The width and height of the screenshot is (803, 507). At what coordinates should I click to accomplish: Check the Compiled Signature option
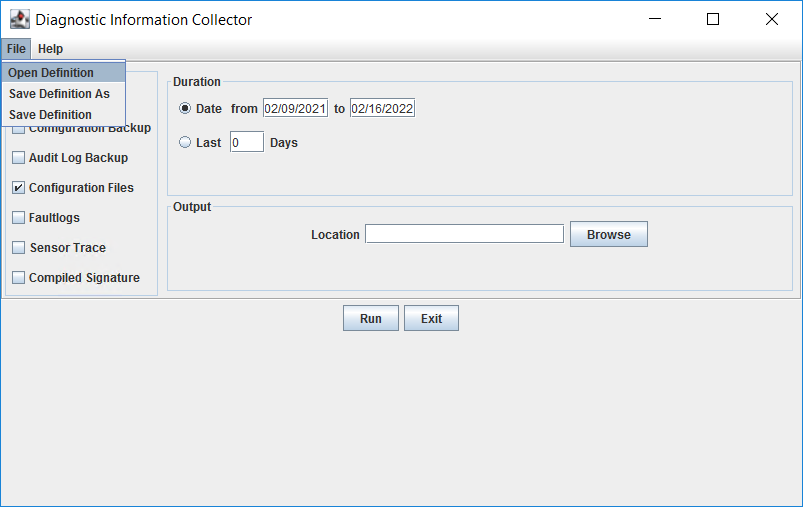click(x=18, y=278)
